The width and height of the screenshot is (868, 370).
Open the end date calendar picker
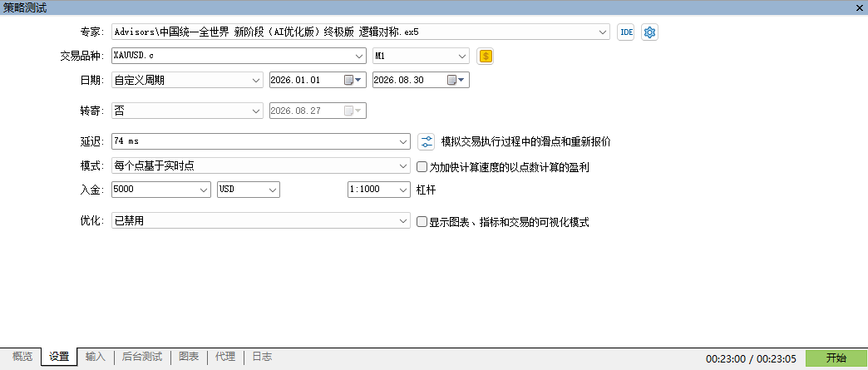pyautogui.click(x=456, y=81)
